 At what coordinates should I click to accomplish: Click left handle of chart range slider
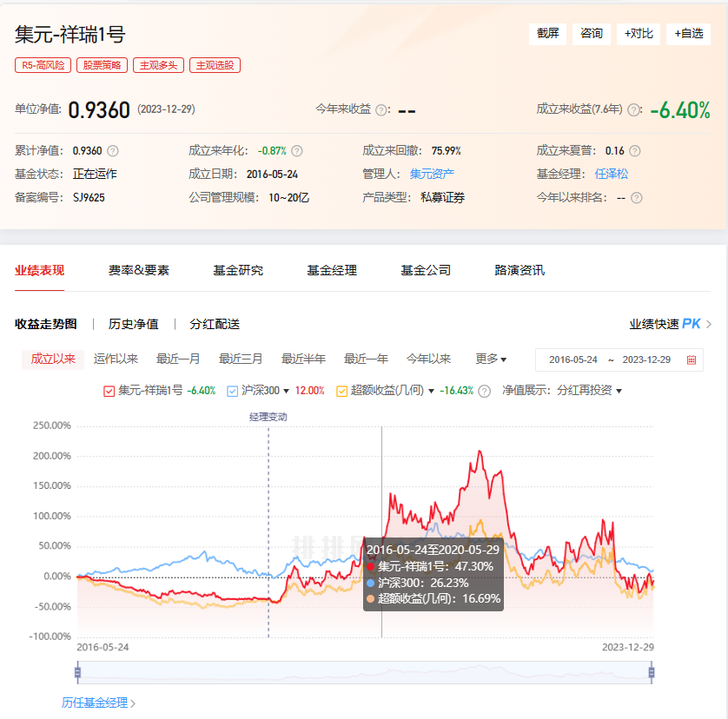[77, 672]
